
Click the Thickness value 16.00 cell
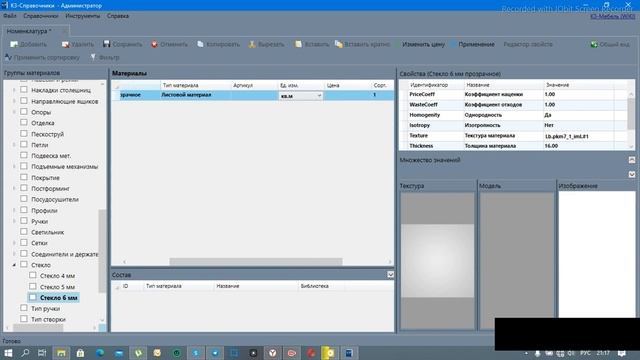click(578, 146)
